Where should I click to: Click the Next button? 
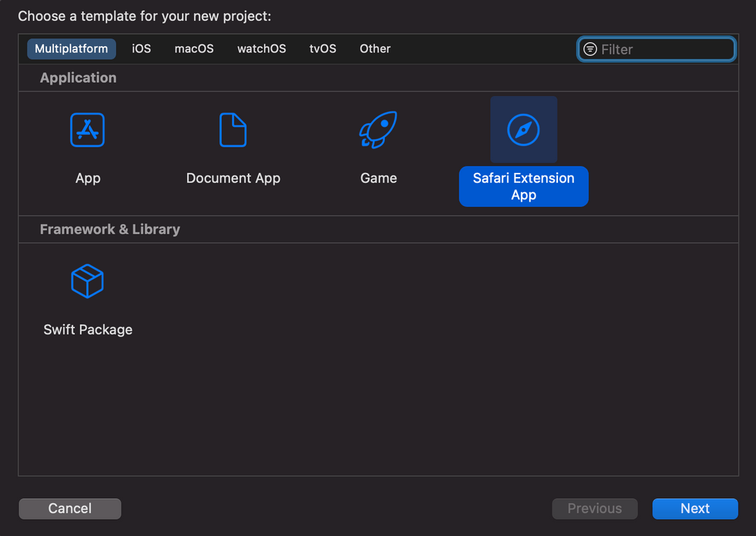(x=694, y=509)
